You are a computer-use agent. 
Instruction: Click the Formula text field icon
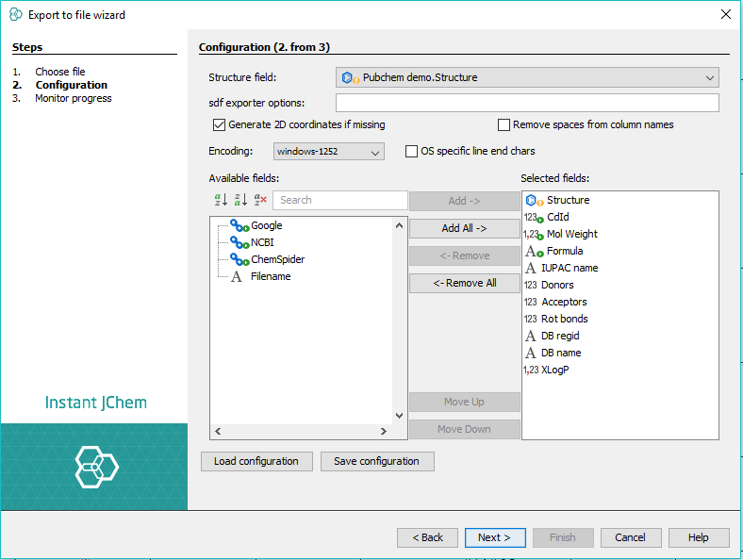534,251
